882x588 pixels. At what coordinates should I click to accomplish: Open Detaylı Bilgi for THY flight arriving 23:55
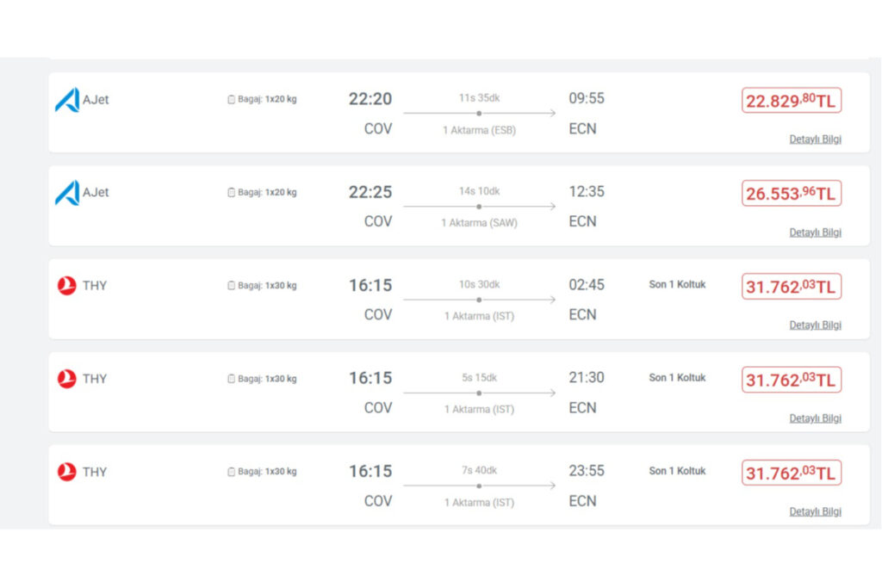(x=815, y=511)
